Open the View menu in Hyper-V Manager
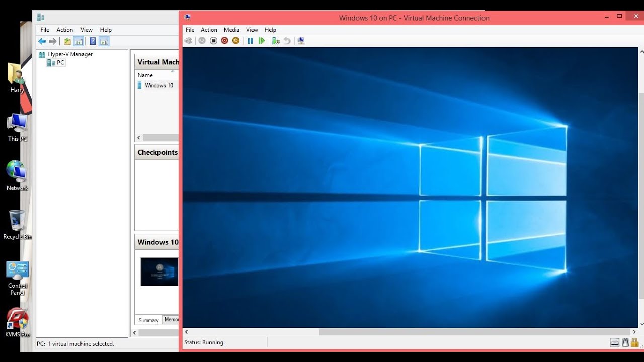Viewport: 644px width, 362px height. pyautogui.click(x=87, y=30)
